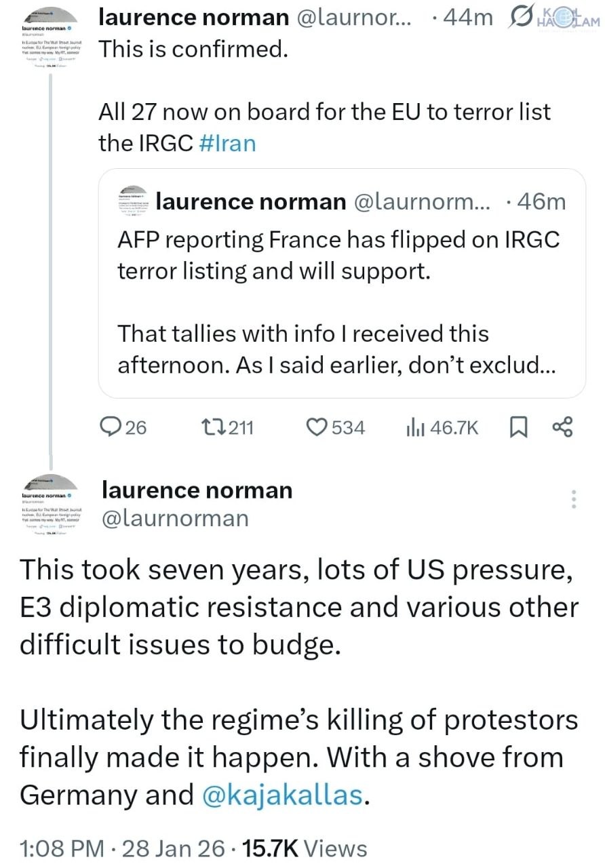Open the three-dot more options menu
This screenshot has width=605, height=868.
click(574, 499)
